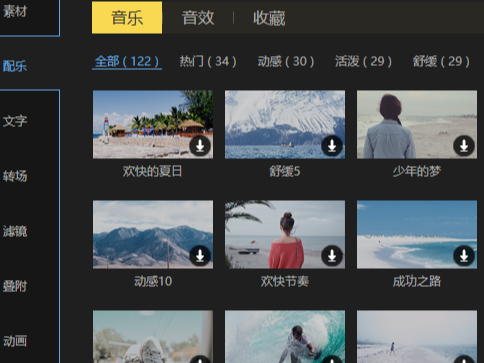This screenshot has width=484, height=363.
Task: Filter by 舒缓 (29) category
Action: click(x=441, y=62)
